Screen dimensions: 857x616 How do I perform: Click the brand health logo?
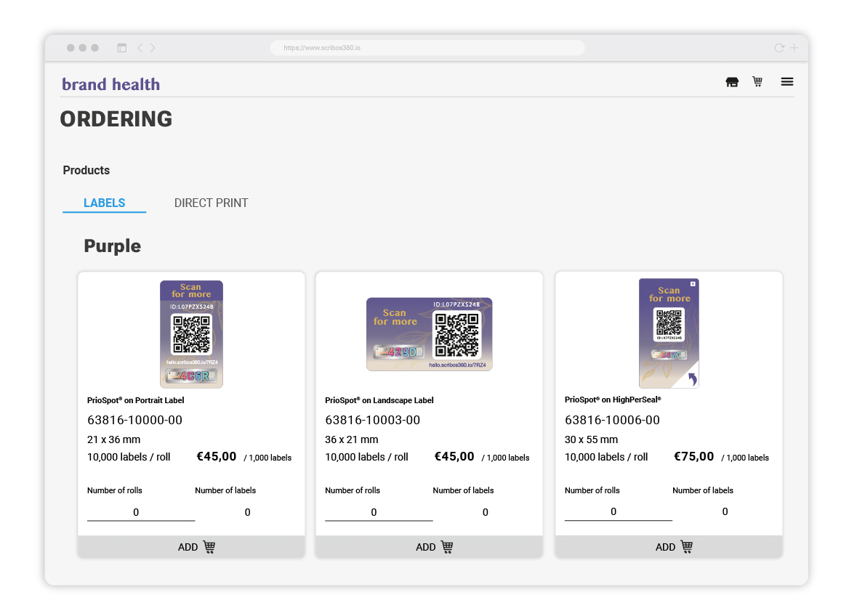pos(110,84)
